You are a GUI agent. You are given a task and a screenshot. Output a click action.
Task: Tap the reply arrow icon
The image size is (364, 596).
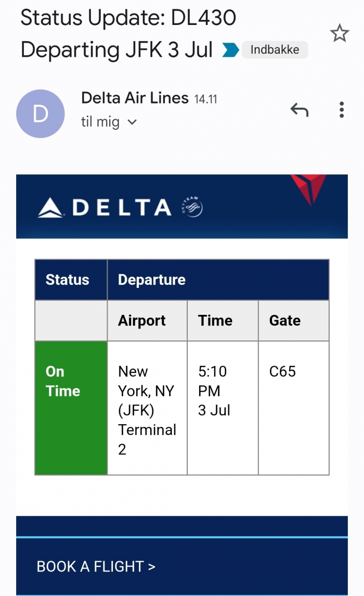pyautogui.click(x=300, y=110)
